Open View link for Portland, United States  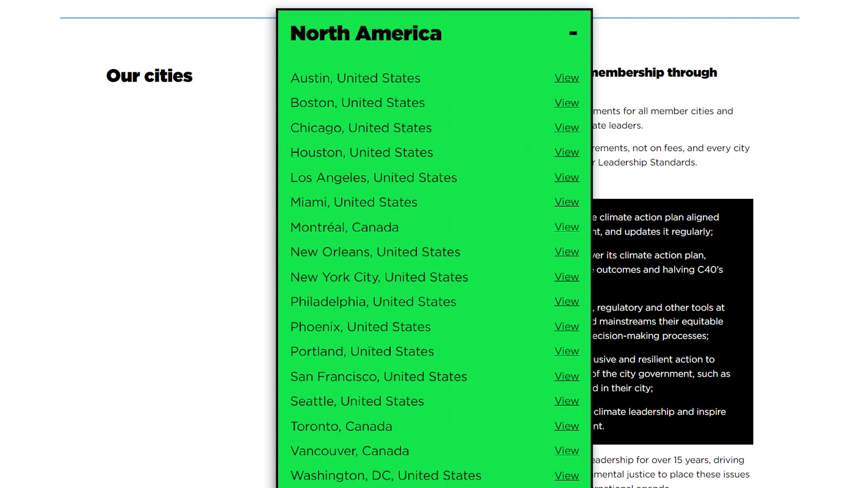pyautogui.click(x=566, y=351)
